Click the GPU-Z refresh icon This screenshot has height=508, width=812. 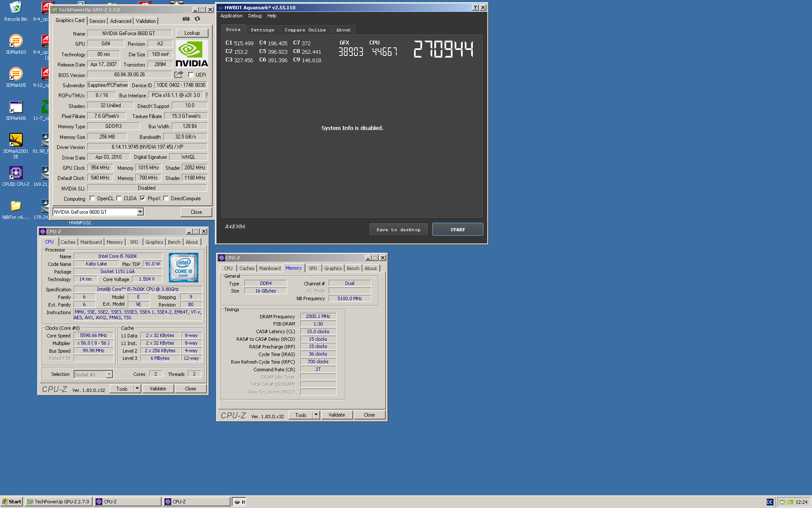[x=197, y=19]
